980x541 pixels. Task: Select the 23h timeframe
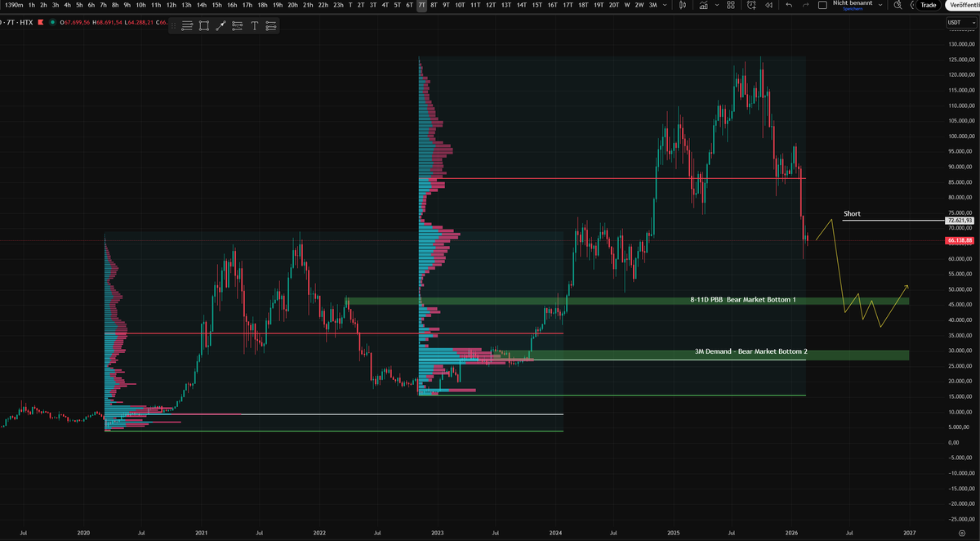(x=338, y=5)
